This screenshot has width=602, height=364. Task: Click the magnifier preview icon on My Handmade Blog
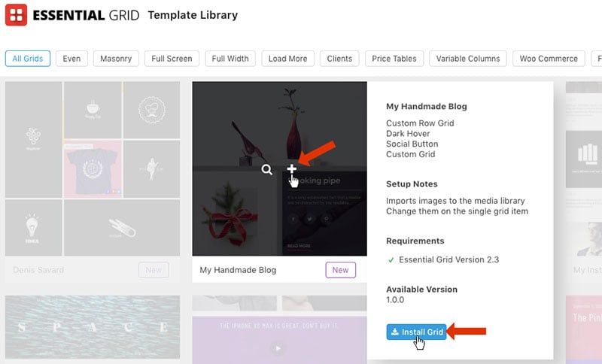point(266,169)
